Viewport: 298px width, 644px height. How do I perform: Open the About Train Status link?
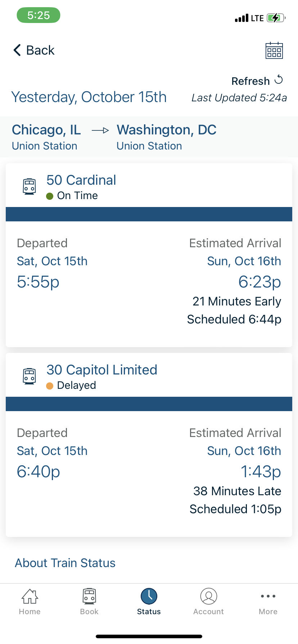point(65,563)
